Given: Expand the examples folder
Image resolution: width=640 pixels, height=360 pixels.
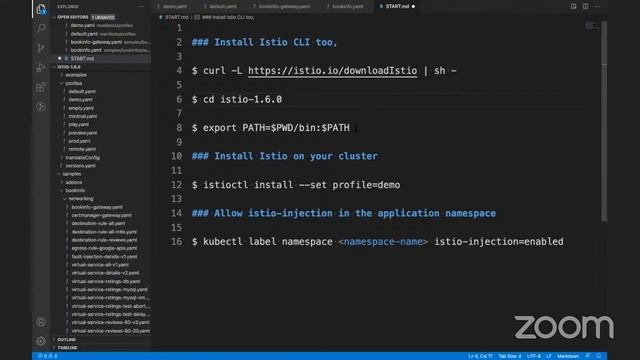Looking at the screenshot, I should click(76, 75).
